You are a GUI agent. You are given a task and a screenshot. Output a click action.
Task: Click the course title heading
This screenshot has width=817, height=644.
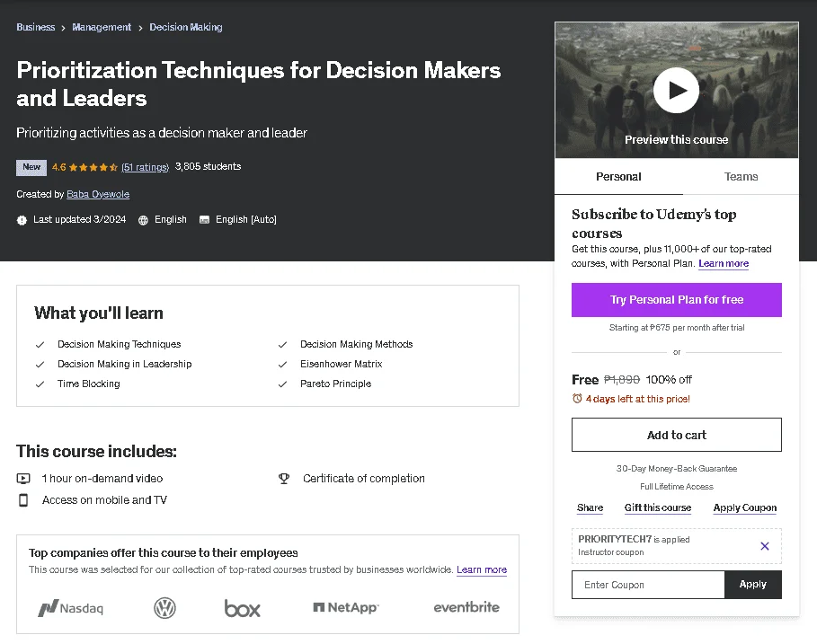point(259,84)
